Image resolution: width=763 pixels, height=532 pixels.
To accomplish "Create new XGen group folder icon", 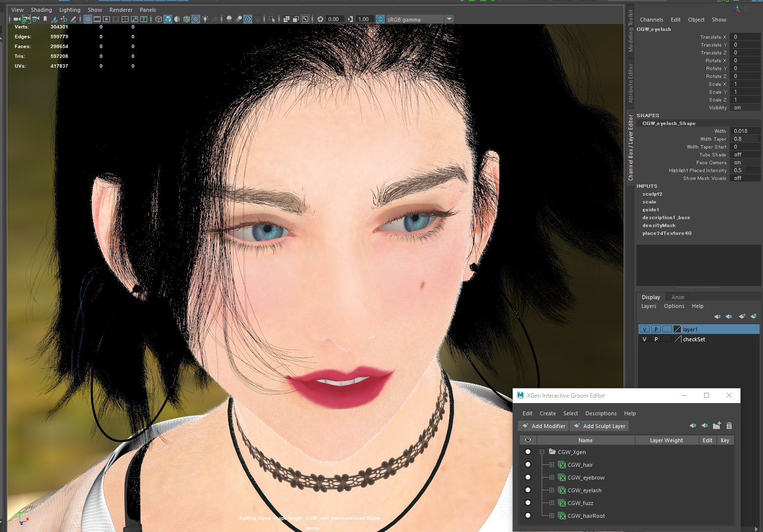I will 717,426.
